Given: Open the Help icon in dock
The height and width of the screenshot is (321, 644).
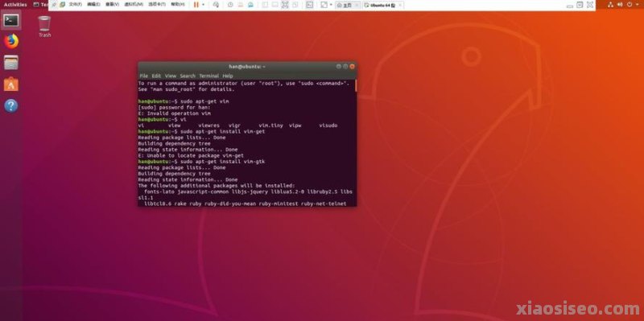Looking at the screenshot, I should 11,106.
